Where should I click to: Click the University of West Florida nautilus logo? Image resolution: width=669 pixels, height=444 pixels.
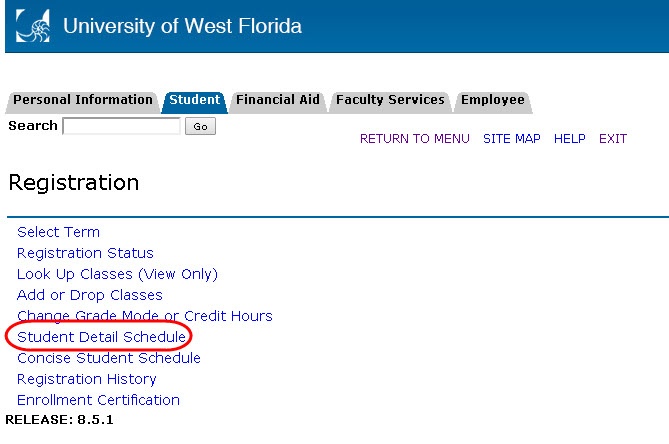(33, 26)
